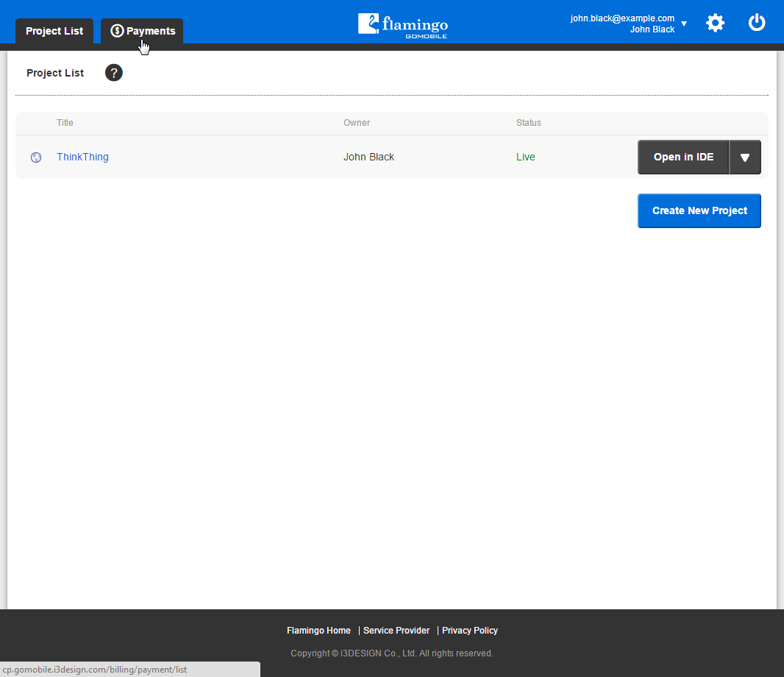Switch to the Project List tab
Screen dimensions: 784x677
54,31
